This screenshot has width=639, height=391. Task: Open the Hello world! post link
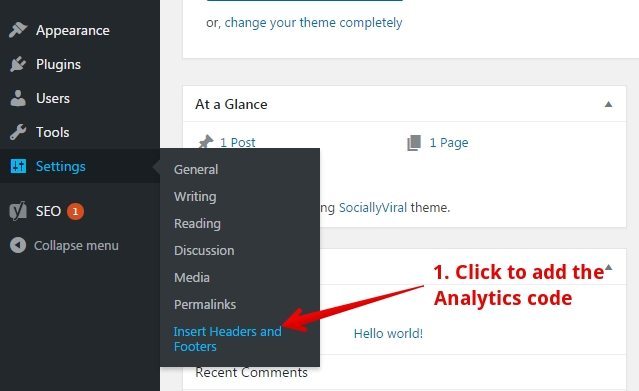[x=388, y=334]
